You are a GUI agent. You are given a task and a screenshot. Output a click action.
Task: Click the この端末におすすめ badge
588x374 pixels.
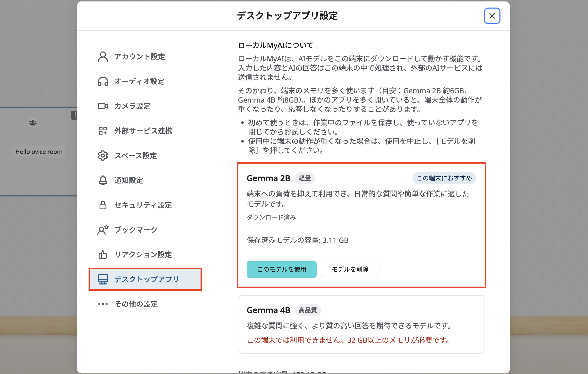(444, 178)
